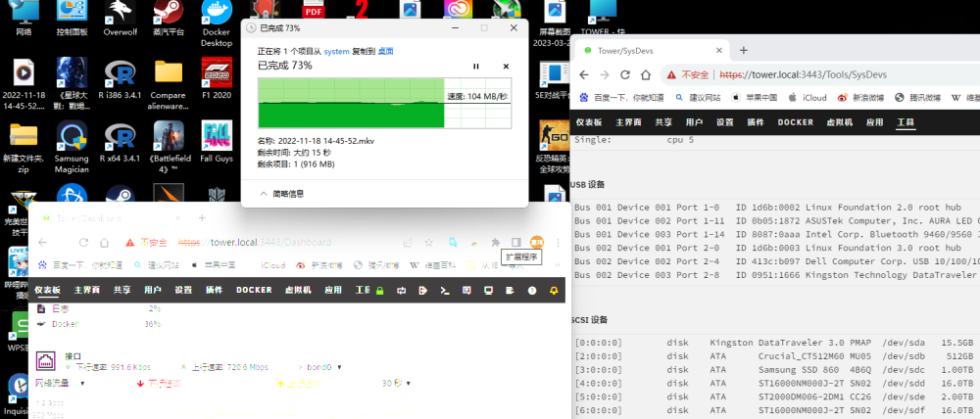This screenshot has width=980, height=419.
Task: Click the side panel icon in Dashboard window
Action: (515, 242)
